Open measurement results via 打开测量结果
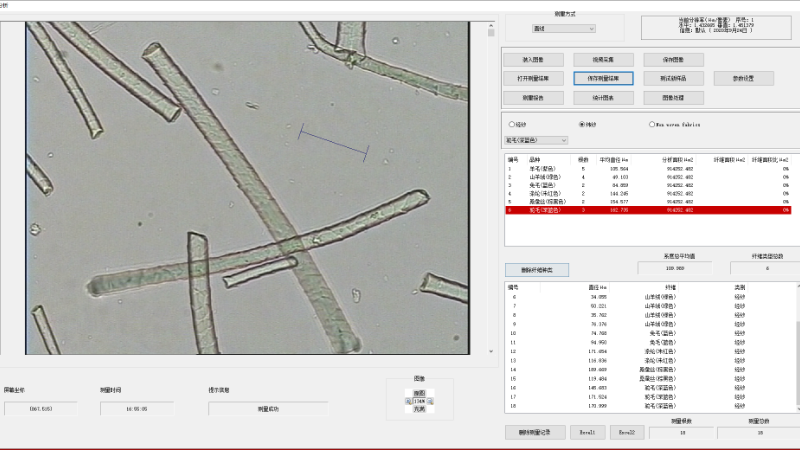The image size is (800, 450). [x=533, y=78]
